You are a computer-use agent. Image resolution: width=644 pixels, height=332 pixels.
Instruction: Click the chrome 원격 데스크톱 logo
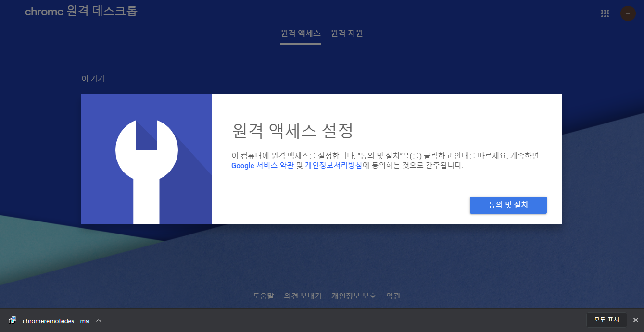(80, 11)
